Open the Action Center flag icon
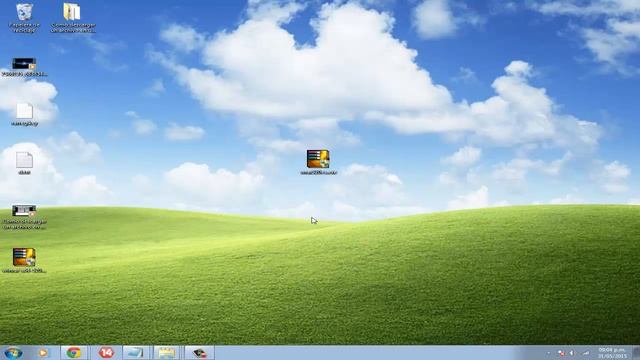 561,353
